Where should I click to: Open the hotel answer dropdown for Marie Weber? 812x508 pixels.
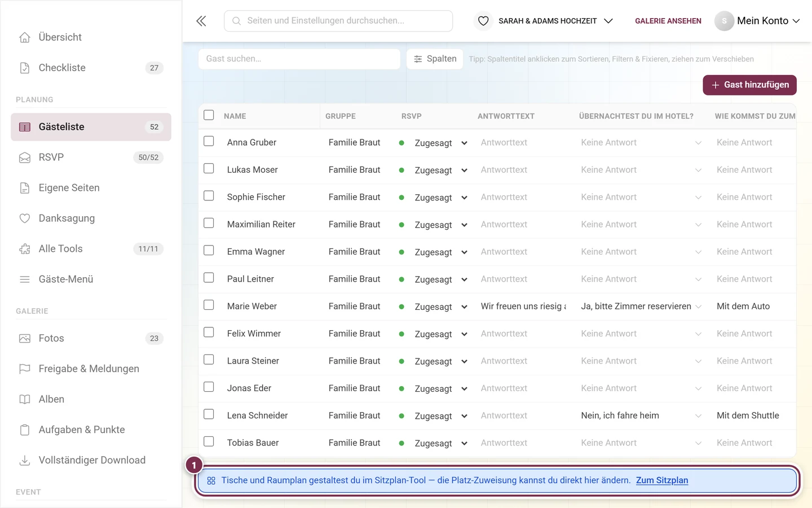(641, 306)
